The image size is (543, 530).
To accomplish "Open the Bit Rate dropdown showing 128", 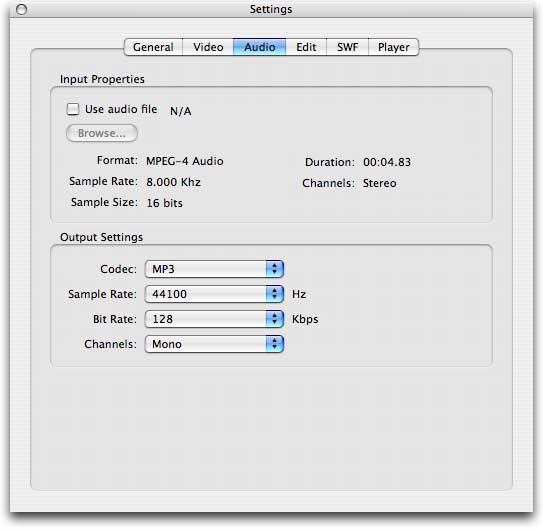I will click(214, 319).
